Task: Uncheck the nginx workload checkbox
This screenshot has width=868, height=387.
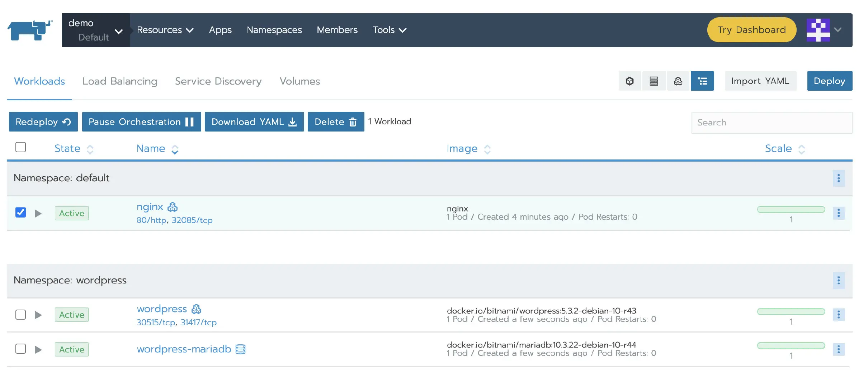Action: point(21,212)
